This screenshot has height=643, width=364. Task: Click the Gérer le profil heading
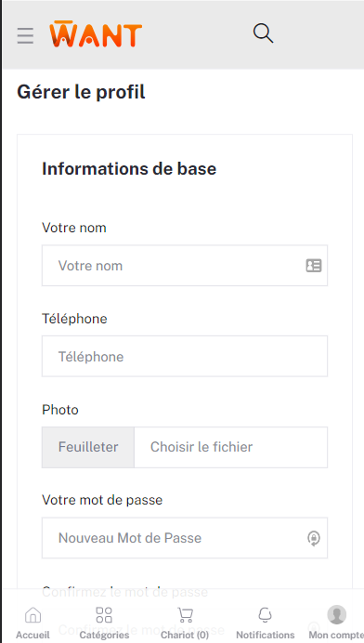(x=81, y=92)
